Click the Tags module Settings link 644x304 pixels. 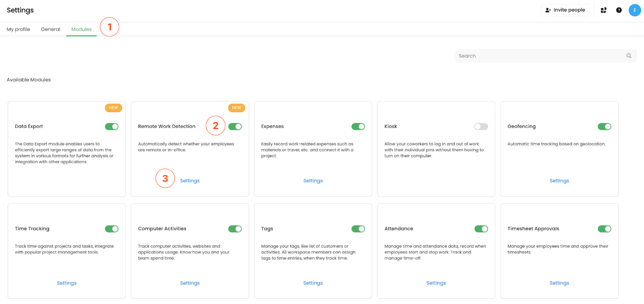tap(313, 283)
